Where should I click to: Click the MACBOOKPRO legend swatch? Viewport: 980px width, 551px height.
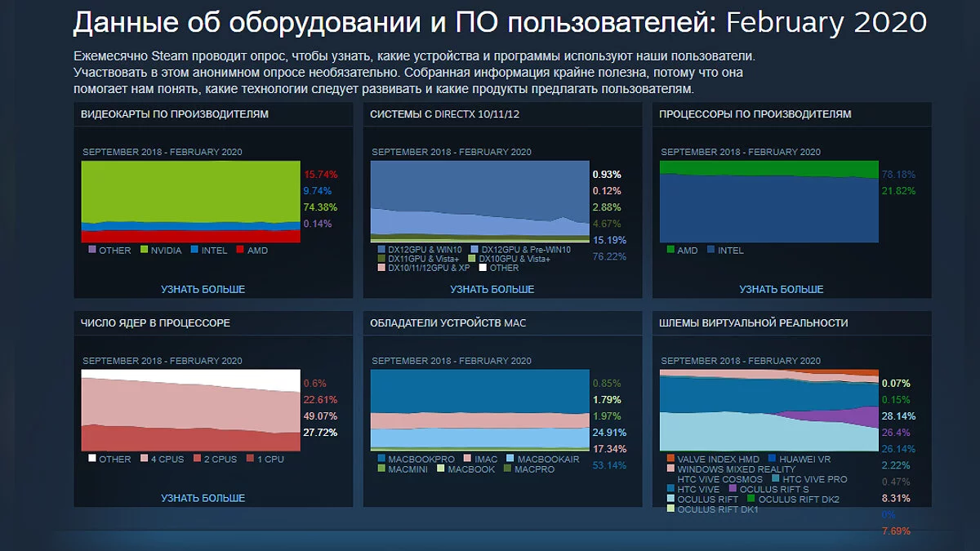(x=381, y=459)
